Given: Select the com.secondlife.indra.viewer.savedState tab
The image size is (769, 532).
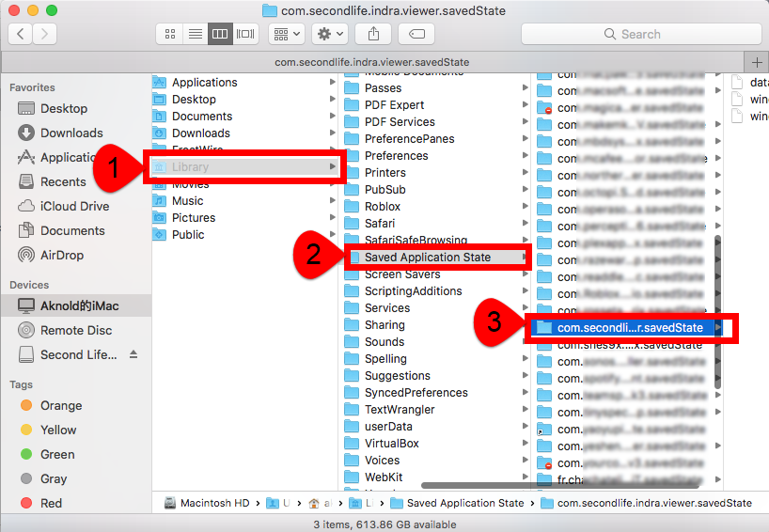Looking at the screenshot, I should click(371, 62).
